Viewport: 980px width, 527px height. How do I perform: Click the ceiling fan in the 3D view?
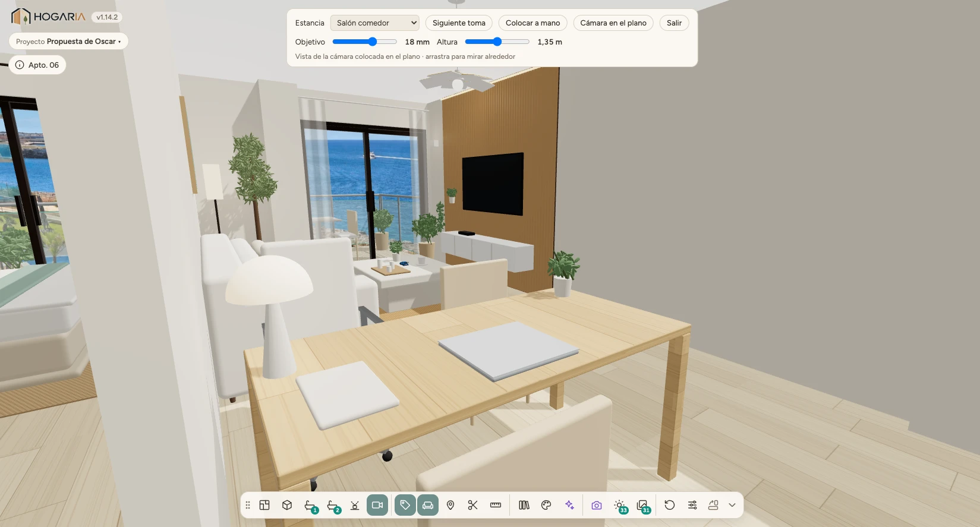tap(456, 80)
